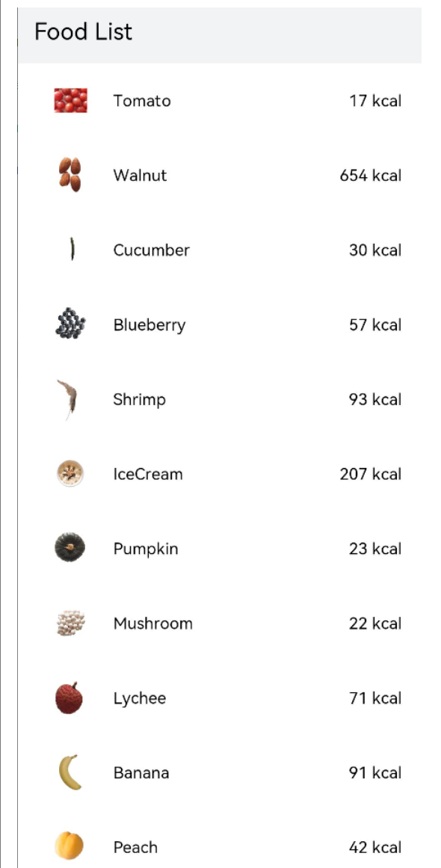441x868 pixels.
Task: Click the 654 kcal value
Action: [371, 176]
